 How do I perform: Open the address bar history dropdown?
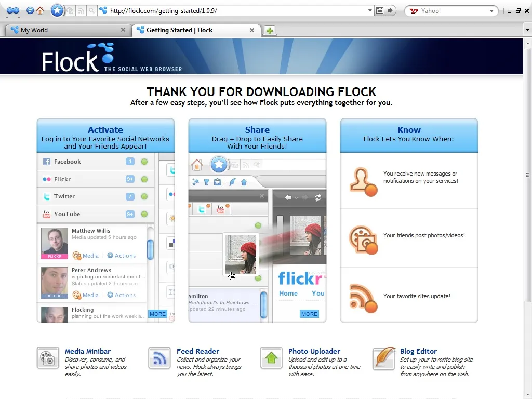[x=370, y=10]
